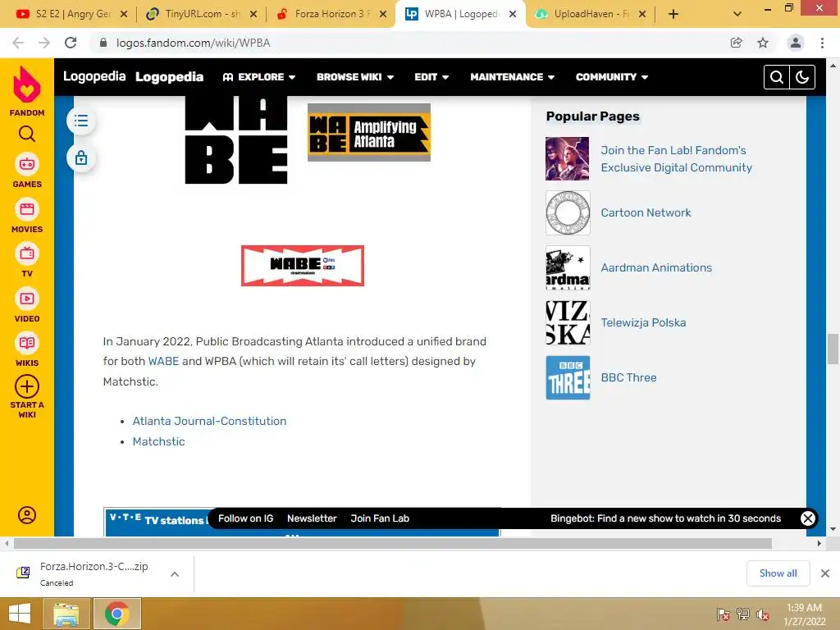Click the volume icon in system tray
840x630 pixels.
pyautogui.click(x=762, y=614)
